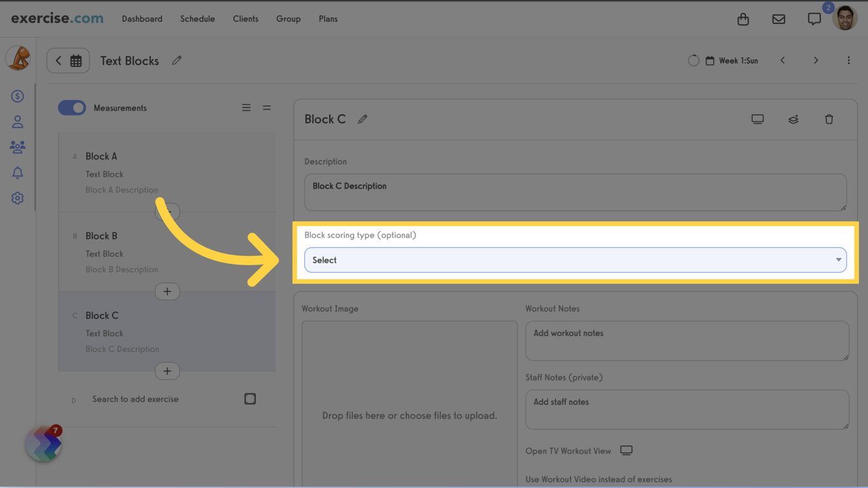Screen dimensions: 868x488
Task: Open the chat bubble icon in the header
Action: pyautogui.click(x=814, y=18)
